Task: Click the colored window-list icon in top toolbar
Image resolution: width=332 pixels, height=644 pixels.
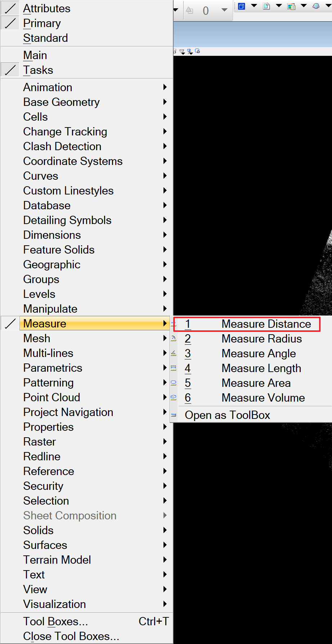Action: tap(291, 6)
